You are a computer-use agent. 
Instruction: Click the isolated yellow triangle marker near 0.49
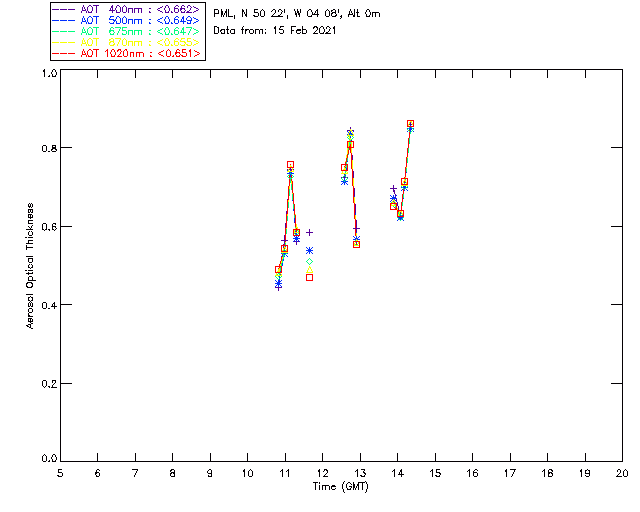[x=309, y=270]
